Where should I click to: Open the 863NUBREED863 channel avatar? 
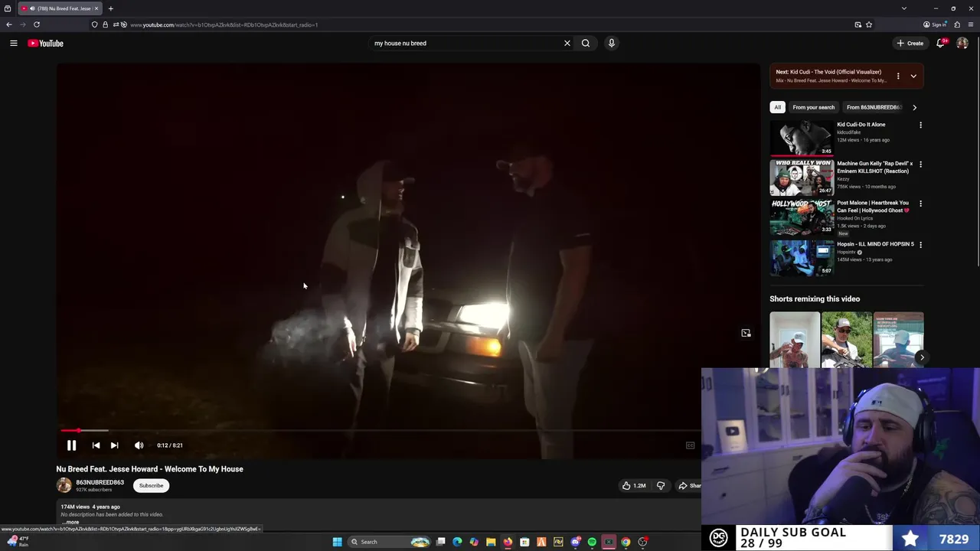pyautogui.click(x=64, y=485)
